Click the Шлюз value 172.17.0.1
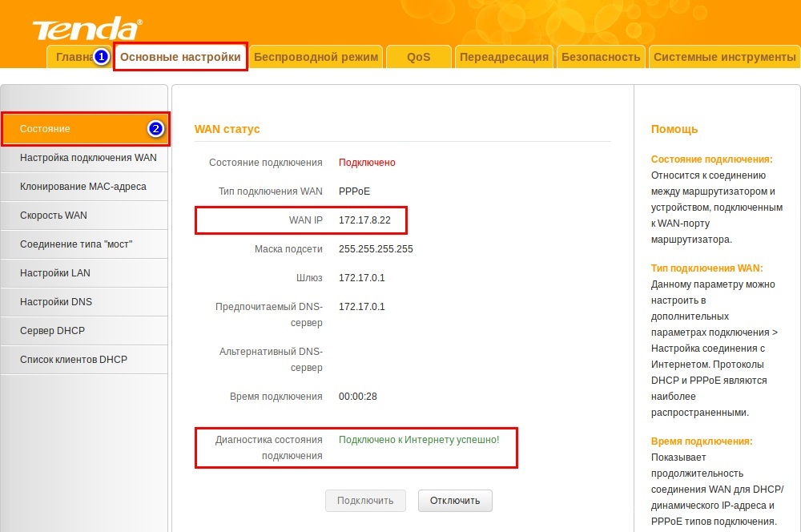The image size is (801, 532). click(362, 278)
